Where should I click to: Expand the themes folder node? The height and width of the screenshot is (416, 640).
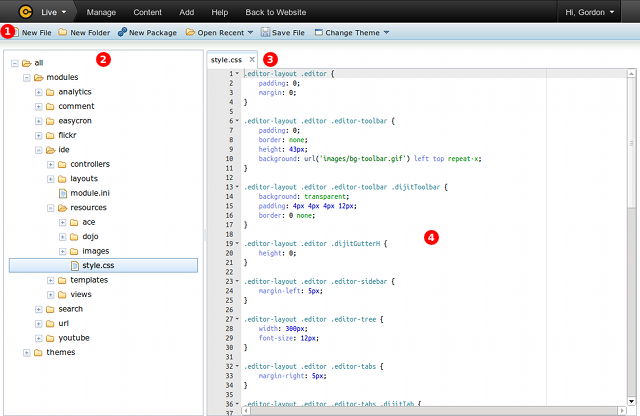tap(26, 352)
